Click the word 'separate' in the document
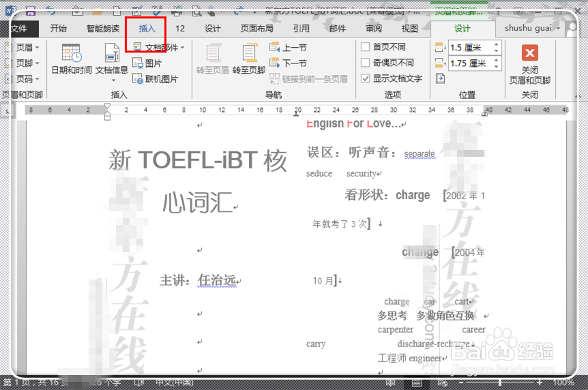This screenshot has height=390, width=588. click(x=420, y=154)
